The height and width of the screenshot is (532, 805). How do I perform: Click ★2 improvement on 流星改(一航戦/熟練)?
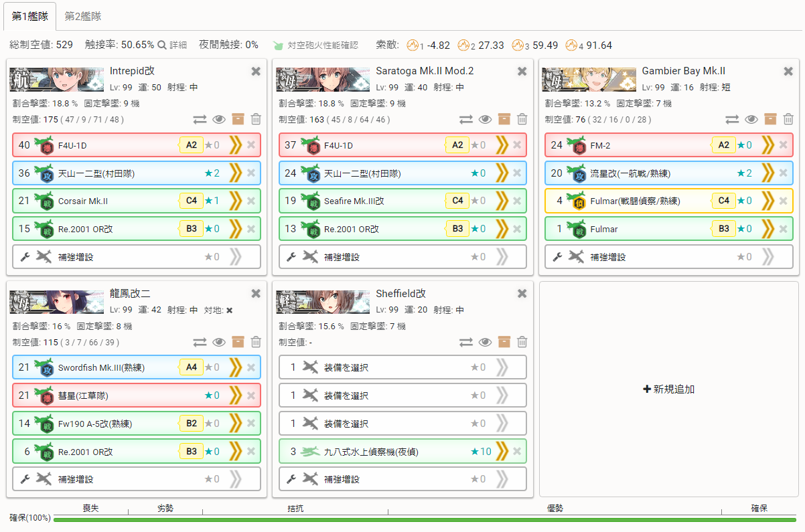[745, 173]
